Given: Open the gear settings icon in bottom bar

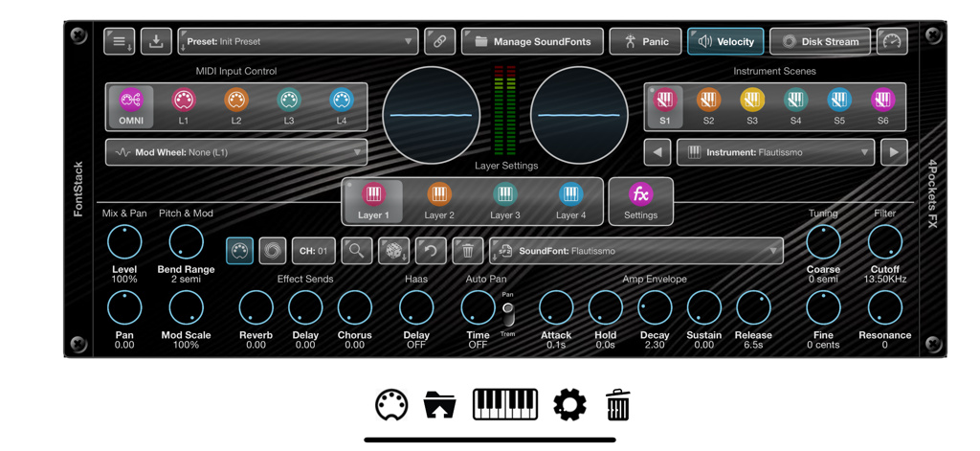Looking at the screenshot, I should tap(569, 405).
